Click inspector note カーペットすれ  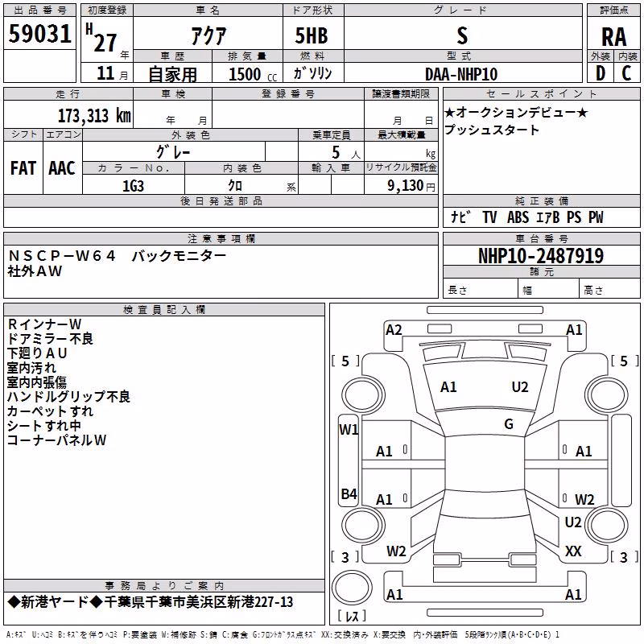tap(50, 411)
